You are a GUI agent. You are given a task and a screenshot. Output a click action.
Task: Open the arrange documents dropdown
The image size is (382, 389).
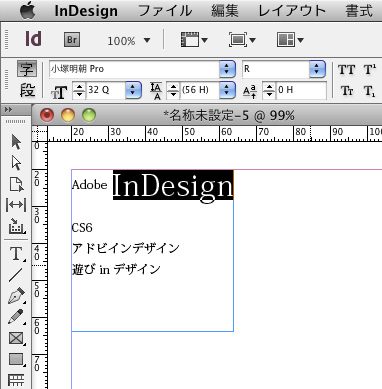click(290, 40)
